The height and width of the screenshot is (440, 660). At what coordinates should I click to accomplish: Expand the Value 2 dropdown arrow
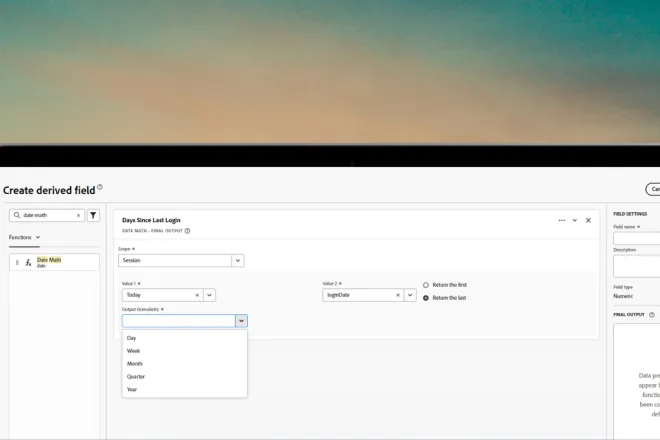coord(410,295)
